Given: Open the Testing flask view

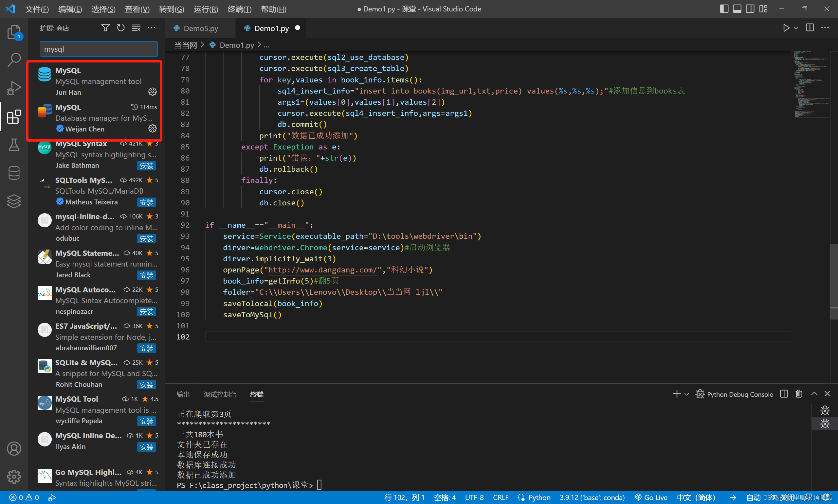Looking at the screenshot, I should pyautogui.click(x=14, y=145).
